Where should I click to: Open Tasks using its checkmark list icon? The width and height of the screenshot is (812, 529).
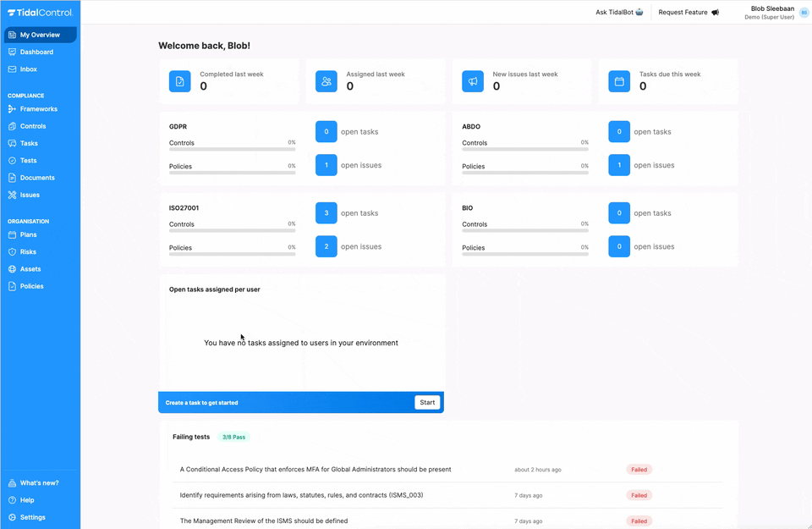pyautogui.click(x=12, y=143)
